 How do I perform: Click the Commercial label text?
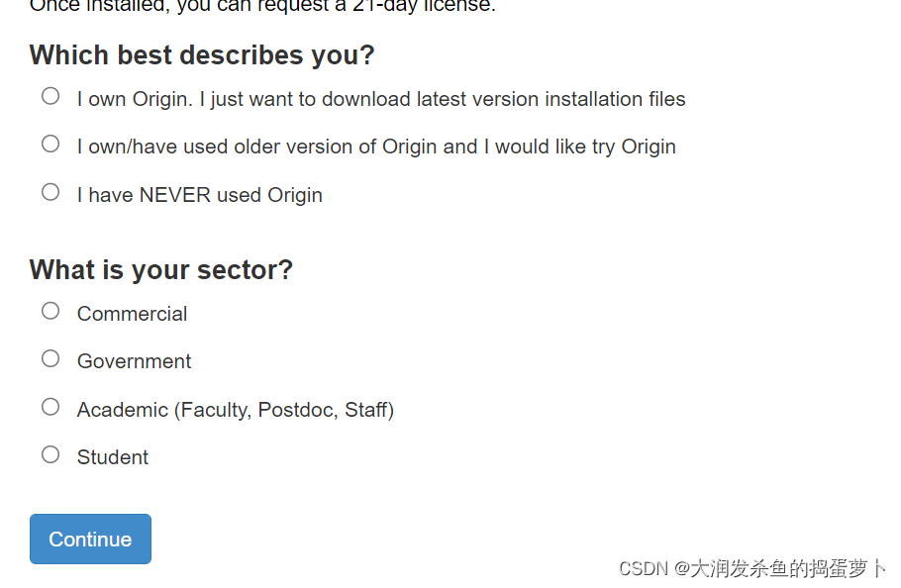[x=132, y=313]
